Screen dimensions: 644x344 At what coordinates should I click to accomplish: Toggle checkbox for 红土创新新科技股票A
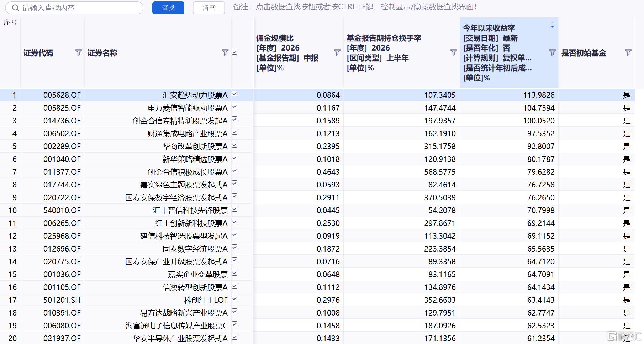[234, 222]
